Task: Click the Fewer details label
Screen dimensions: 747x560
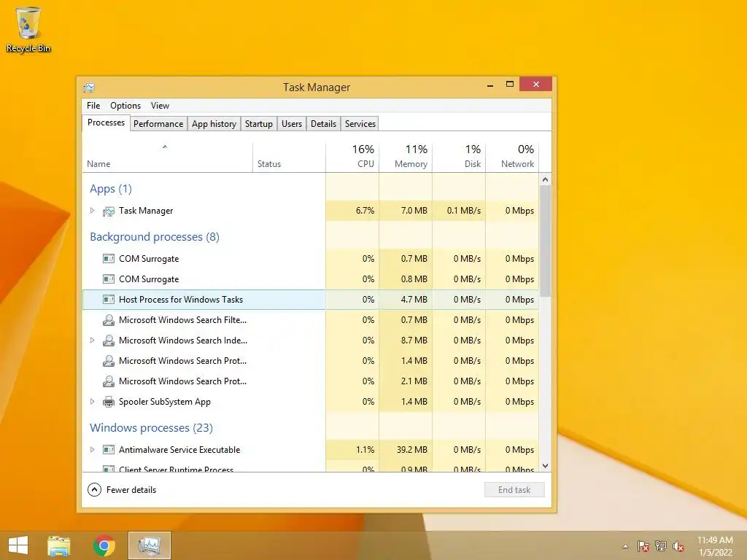Action: coord(131,490)
